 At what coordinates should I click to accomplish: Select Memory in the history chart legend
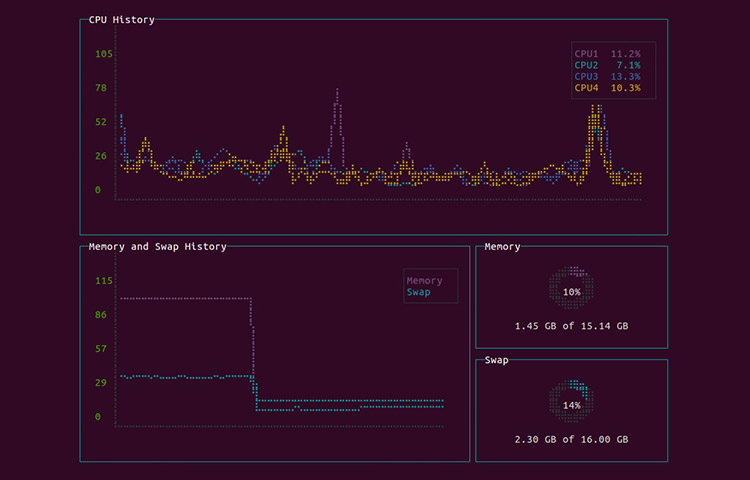click(424, 281)
